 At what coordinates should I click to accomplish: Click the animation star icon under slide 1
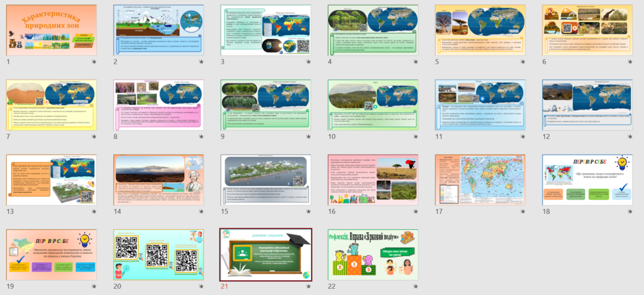(x=94, y=62)
